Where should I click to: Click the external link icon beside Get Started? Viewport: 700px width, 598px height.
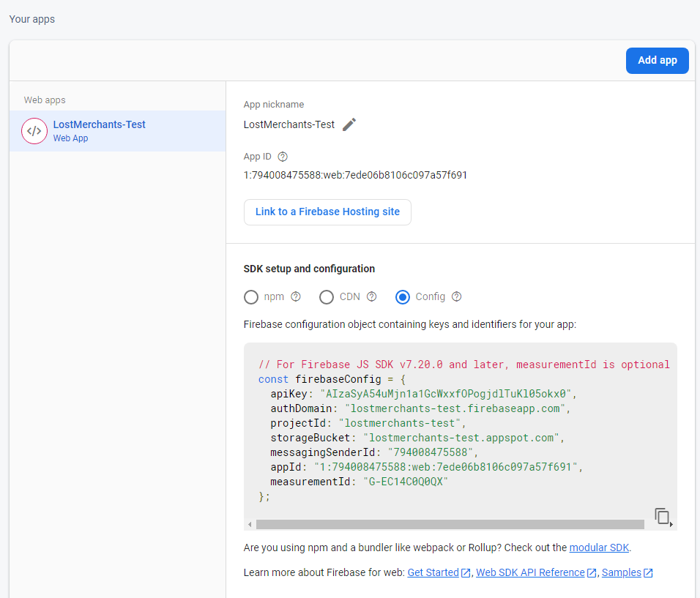coord(466,572)
